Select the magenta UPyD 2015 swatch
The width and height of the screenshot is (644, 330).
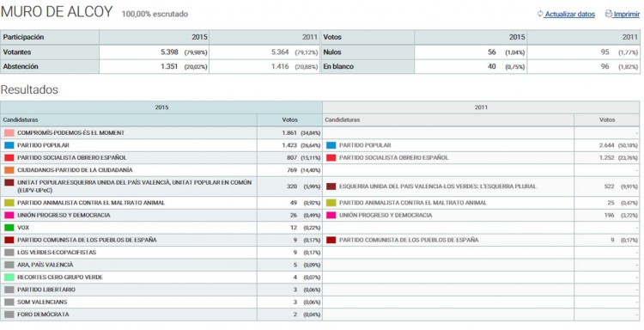pyautogui.click(x=9, y=215)
